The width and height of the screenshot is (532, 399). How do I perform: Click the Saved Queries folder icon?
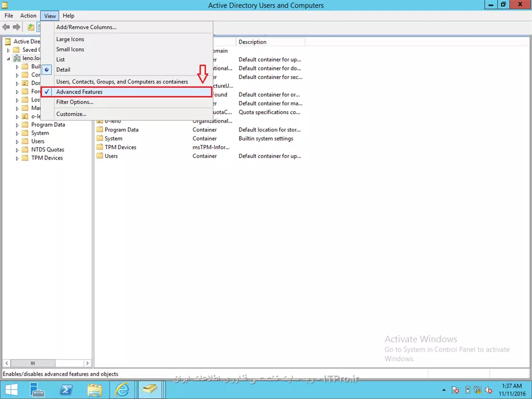(x=16, y=50)
